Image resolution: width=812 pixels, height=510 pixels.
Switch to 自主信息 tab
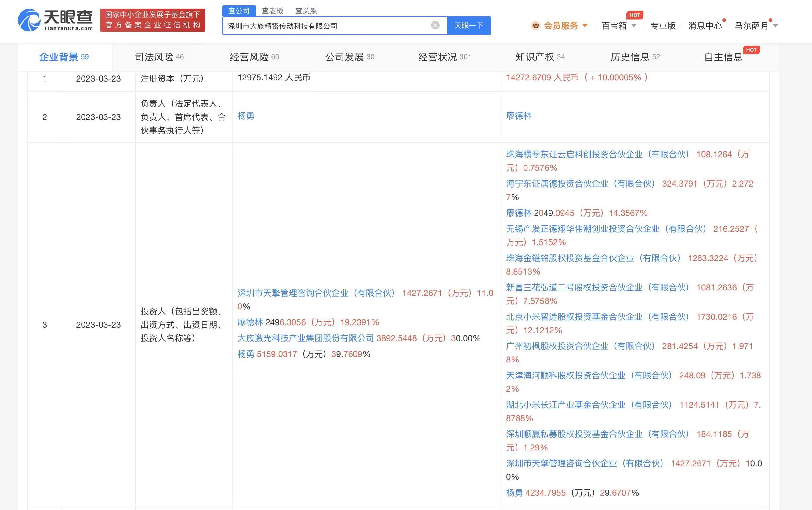(724, 57)
